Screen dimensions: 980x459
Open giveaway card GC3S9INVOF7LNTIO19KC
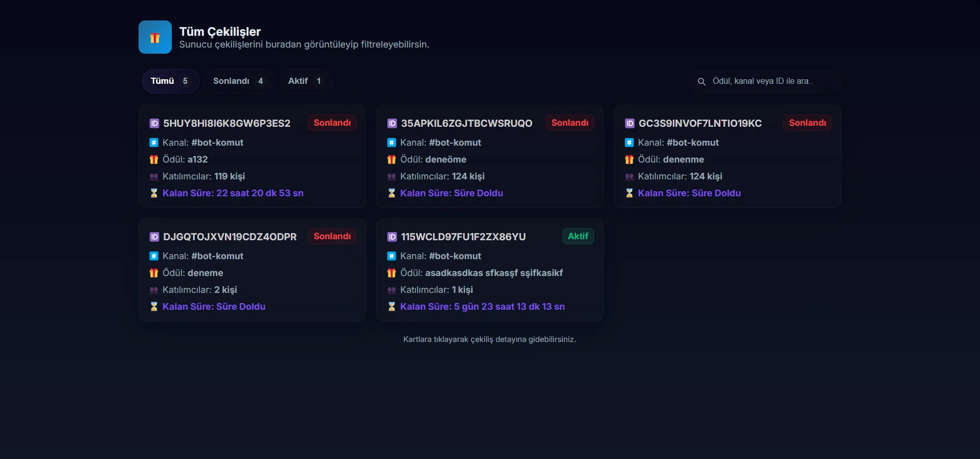click(727, 156)
